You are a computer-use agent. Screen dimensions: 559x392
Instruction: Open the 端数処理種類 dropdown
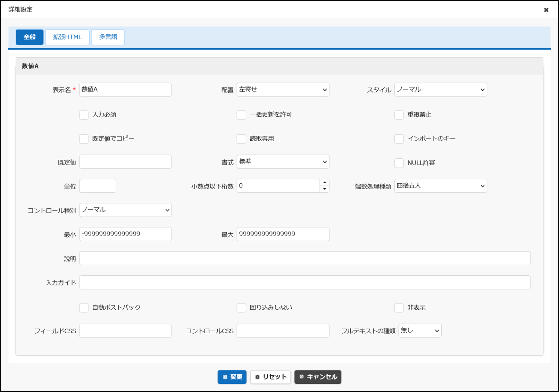click(x=440, y=186)
